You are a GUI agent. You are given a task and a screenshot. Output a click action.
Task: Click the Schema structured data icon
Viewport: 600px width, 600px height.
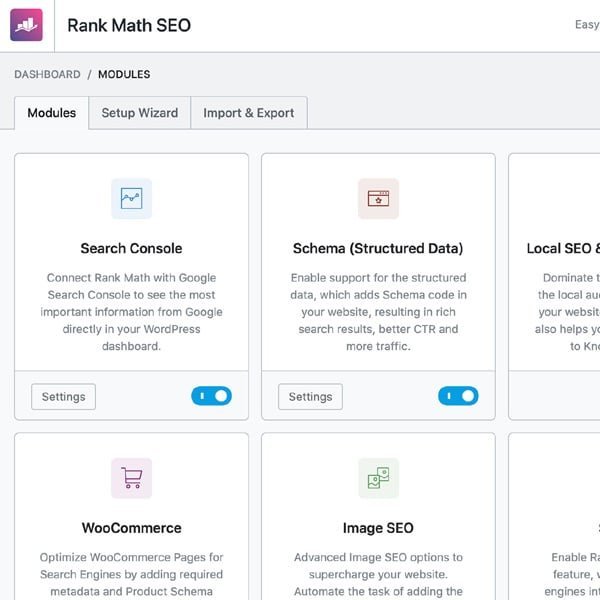point(378,198)
